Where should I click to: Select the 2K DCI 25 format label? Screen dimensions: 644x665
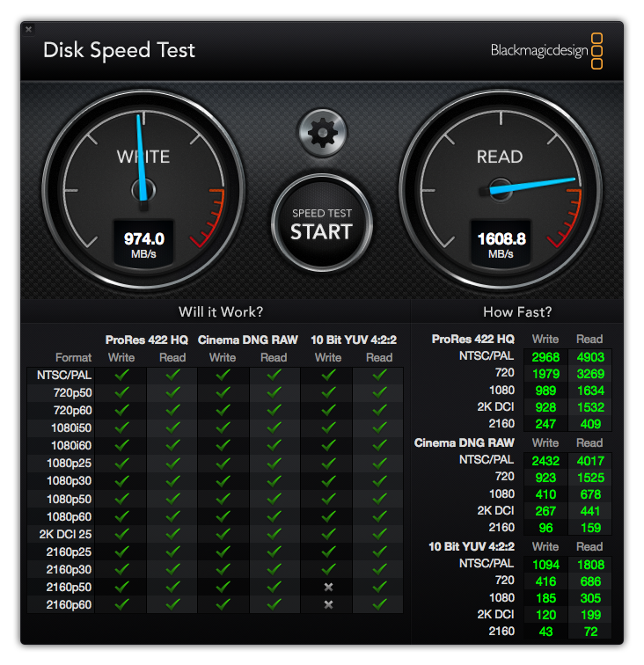point(65,534)
